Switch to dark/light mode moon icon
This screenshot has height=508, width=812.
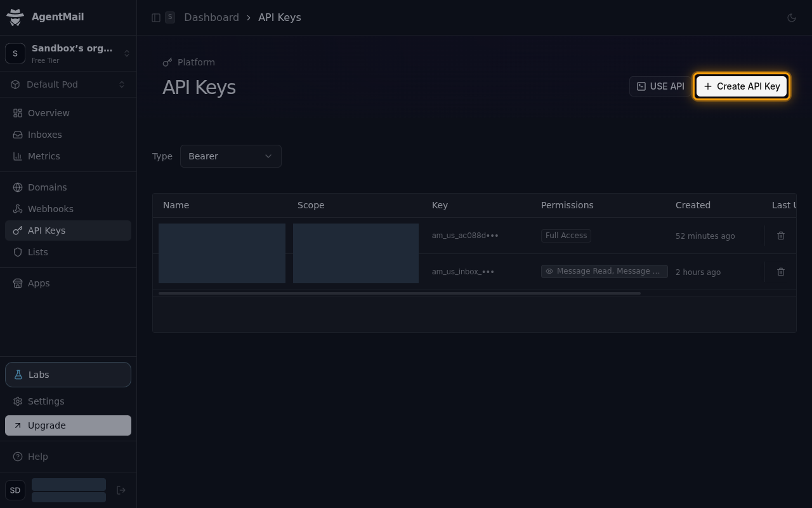792,18
